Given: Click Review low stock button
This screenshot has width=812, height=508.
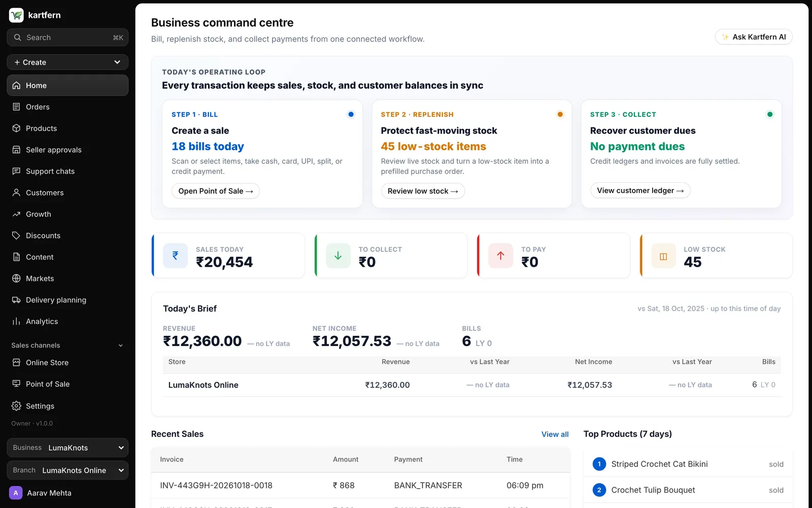Looking at the screenshot, I should [x=423, y=191].
